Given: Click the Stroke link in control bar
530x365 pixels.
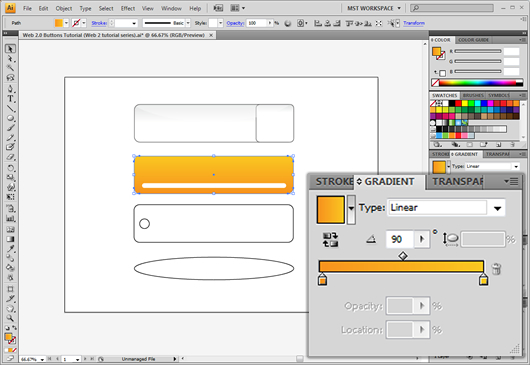Looking at the screenshot, I should 99,23.
